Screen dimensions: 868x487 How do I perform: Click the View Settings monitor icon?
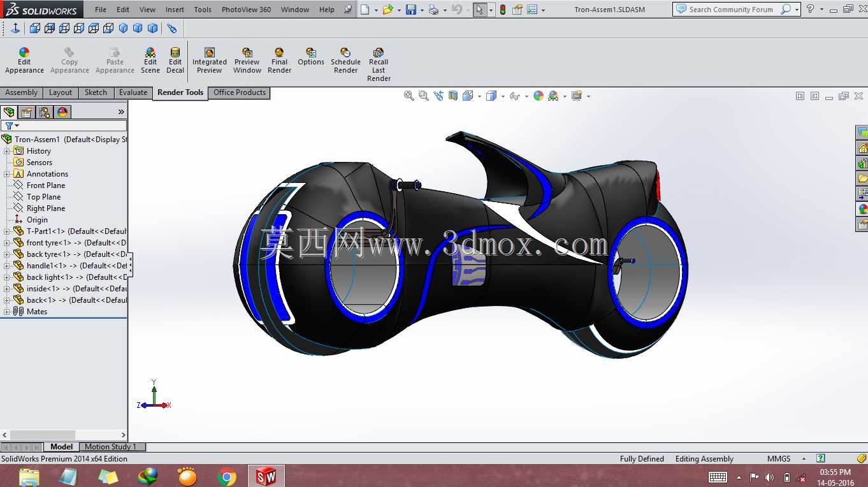577,96
